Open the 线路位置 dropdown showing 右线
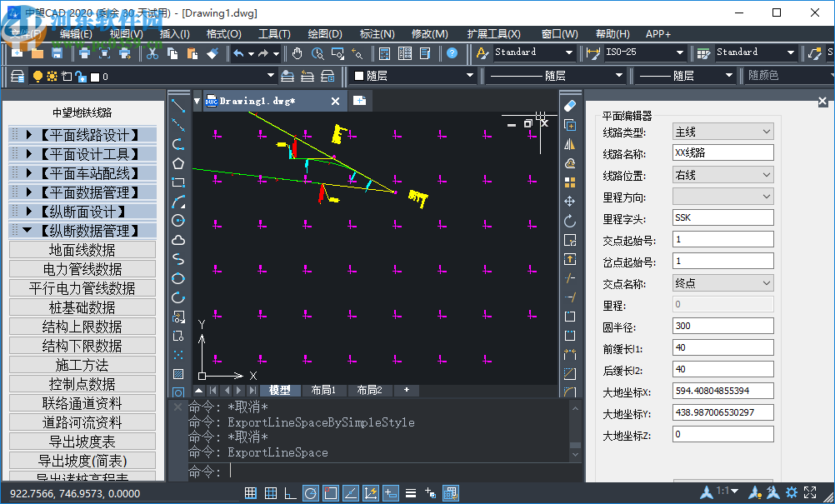The image size is (835, 504). (x=722, y=174)
